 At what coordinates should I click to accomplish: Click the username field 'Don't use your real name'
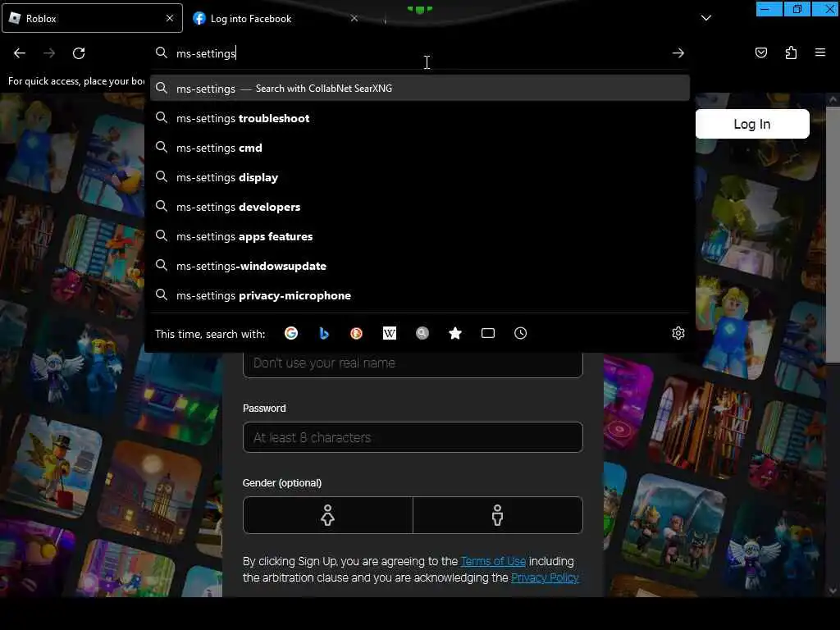[413, 363]
